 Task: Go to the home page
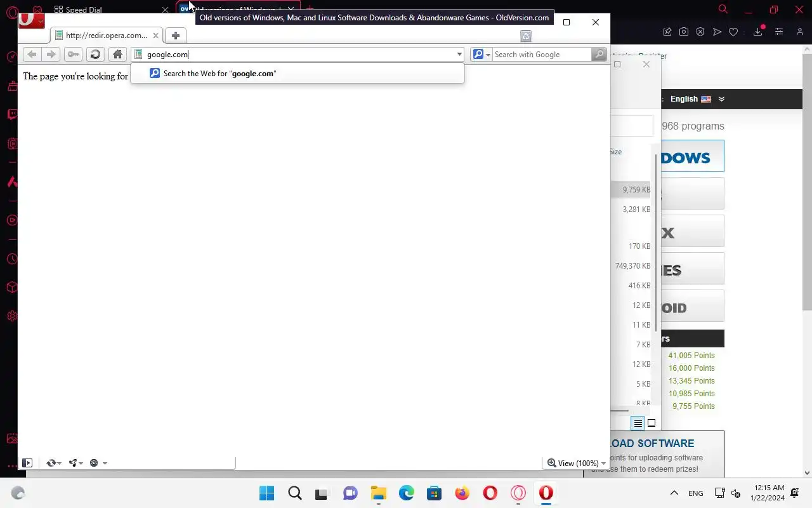click(117, 55)
